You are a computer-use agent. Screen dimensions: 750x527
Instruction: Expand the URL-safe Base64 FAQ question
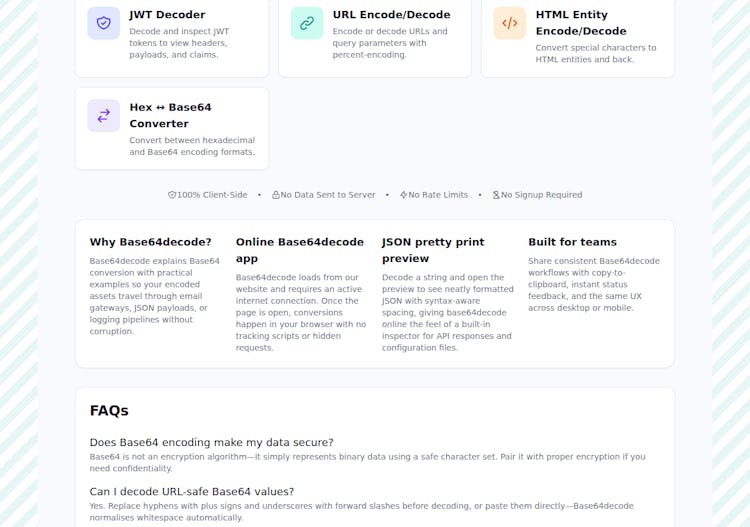pos(191,491)
